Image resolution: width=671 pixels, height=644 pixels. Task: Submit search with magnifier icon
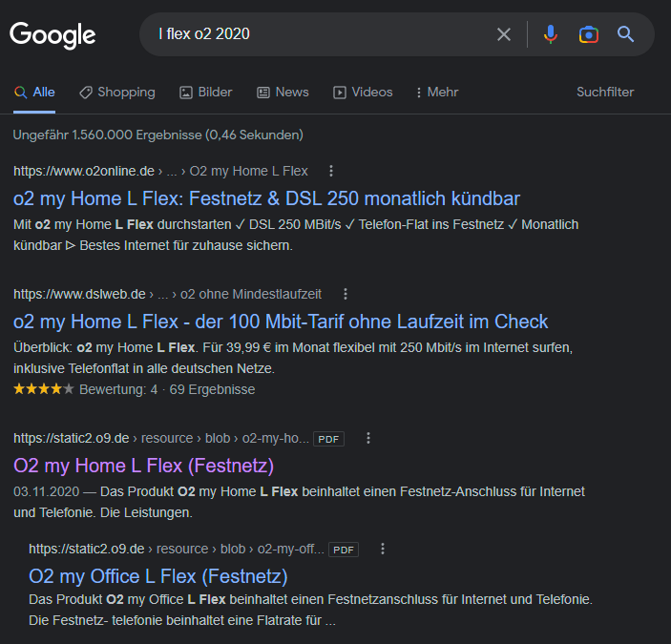coord(625,34)
